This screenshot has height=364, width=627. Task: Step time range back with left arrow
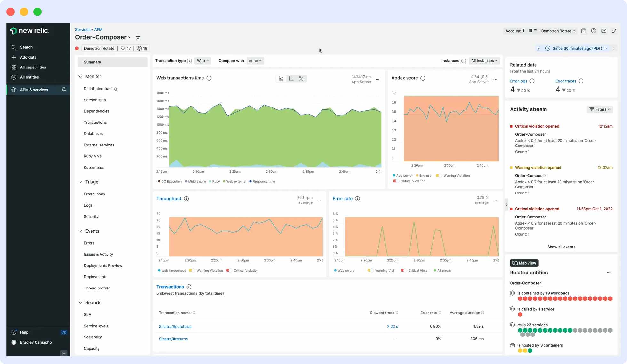[x=539, y=48]
